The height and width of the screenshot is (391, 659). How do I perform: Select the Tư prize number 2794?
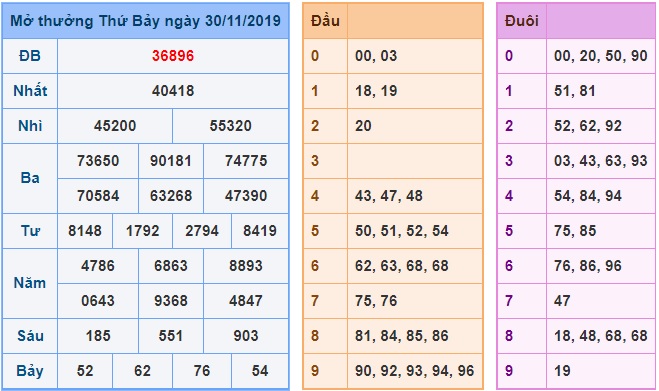click(202, 230)
